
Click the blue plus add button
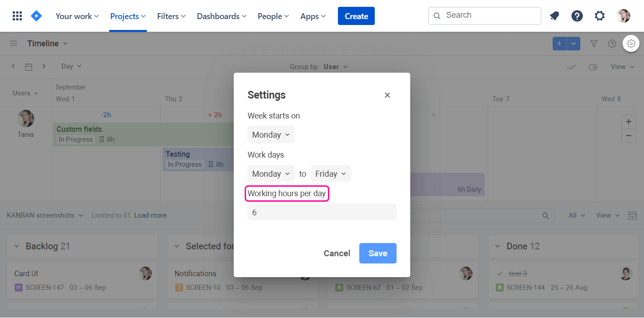(x=559, y=44)
